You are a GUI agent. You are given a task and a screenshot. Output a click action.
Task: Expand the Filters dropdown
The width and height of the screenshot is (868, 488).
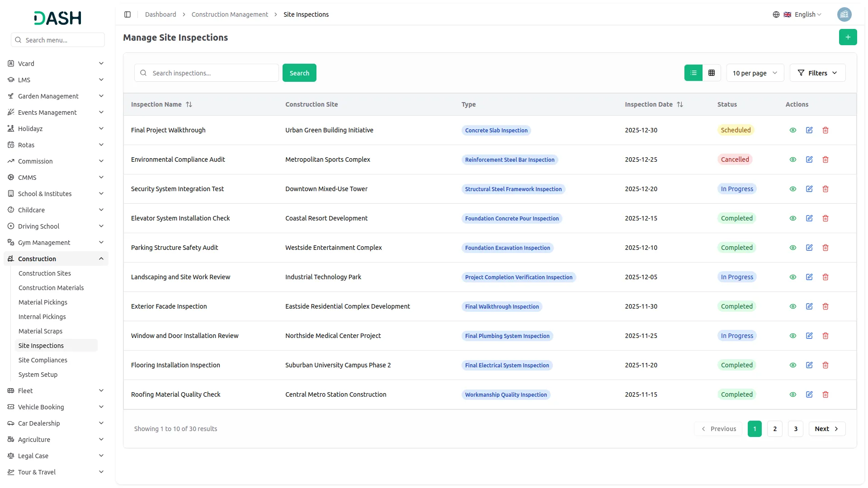[817, 73]
